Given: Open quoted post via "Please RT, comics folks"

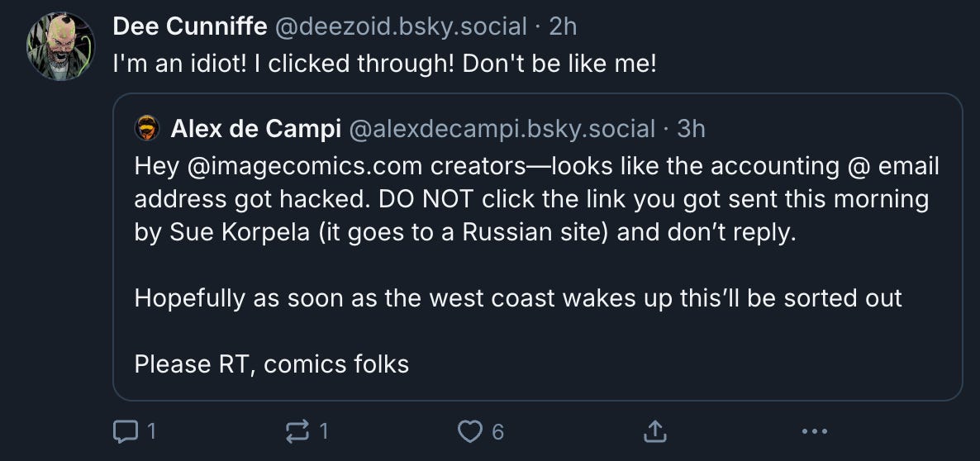Looking at the screenshot, I should 272,364.
